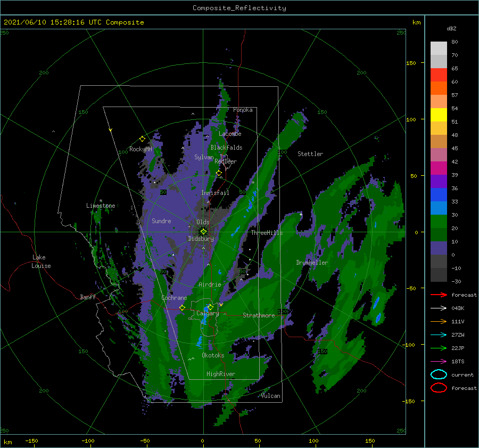The height and width of the screenshot is (448, 479).
Task: Select the light blue swatch in dBZ legend
Action: [x=439, y=208]
